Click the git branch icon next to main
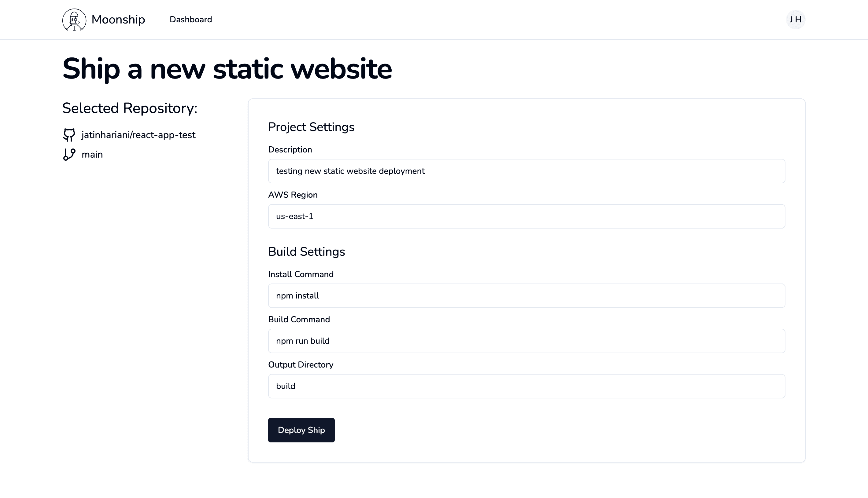868x498 pixels. click(x=69, y=154)
